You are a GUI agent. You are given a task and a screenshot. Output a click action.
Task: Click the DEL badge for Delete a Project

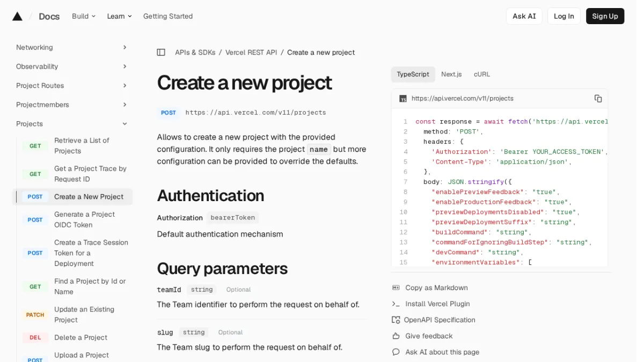coord(35,338)
